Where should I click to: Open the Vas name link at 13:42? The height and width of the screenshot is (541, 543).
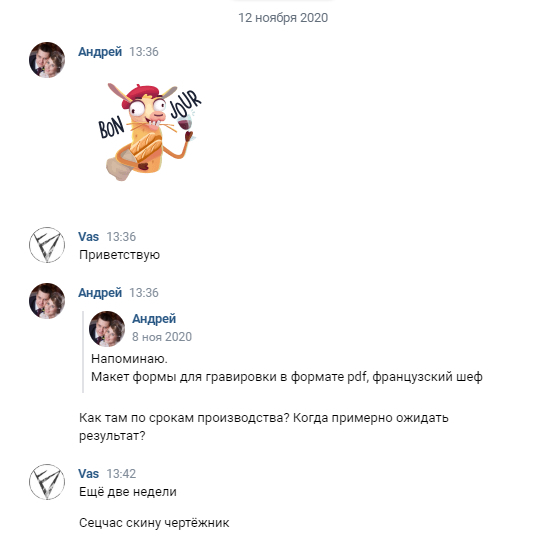(89, 474)
